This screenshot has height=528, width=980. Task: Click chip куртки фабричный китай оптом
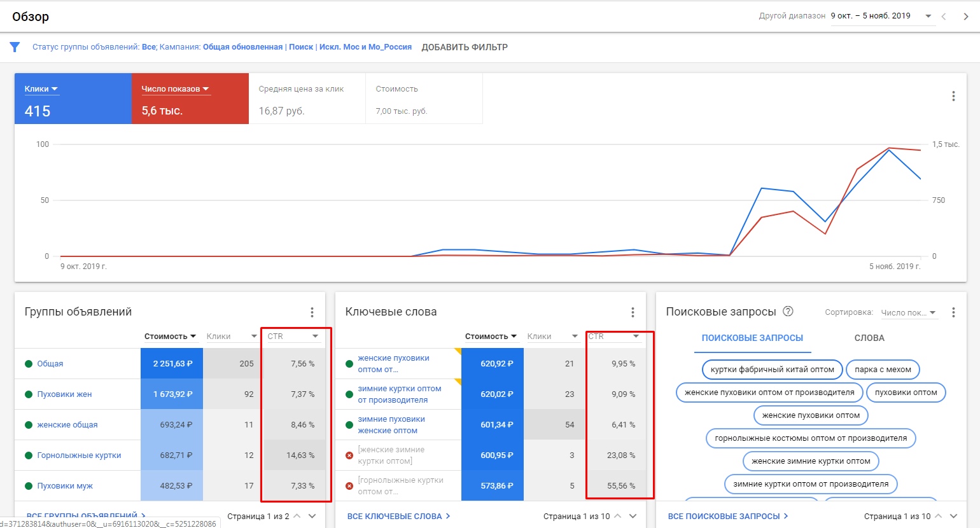click(773, 370)
